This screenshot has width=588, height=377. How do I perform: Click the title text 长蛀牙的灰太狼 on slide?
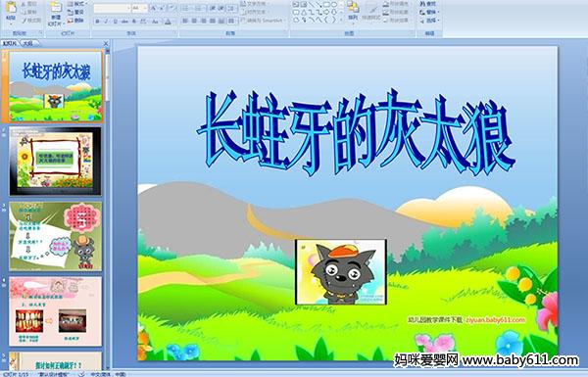tap(356, 132)
